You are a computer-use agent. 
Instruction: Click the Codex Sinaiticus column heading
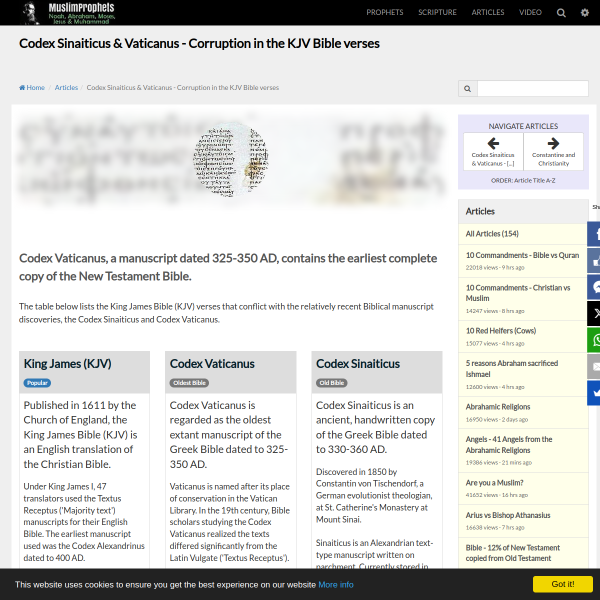pos(358,364)
